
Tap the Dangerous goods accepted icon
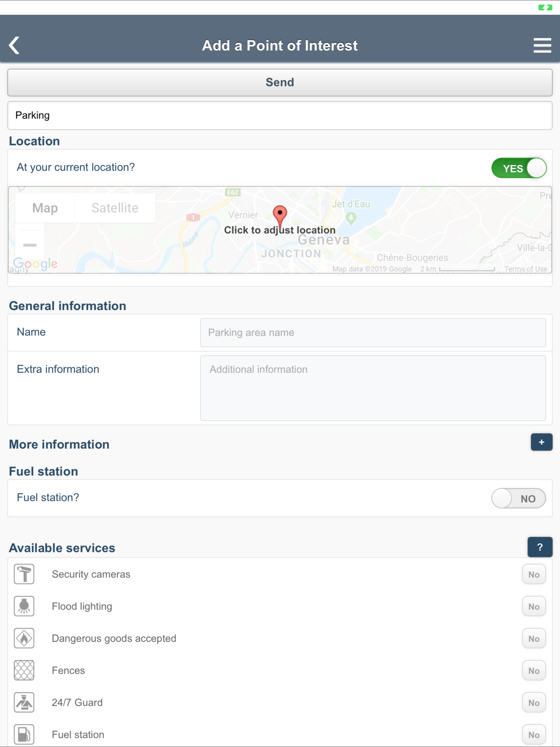[x=24, y=638]
